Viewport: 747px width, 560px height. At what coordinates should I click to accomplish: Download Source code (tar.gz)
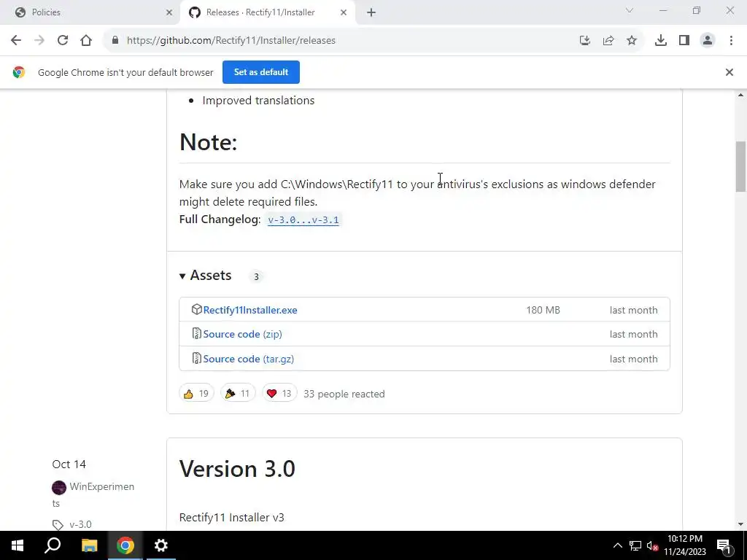coord(249,359)
